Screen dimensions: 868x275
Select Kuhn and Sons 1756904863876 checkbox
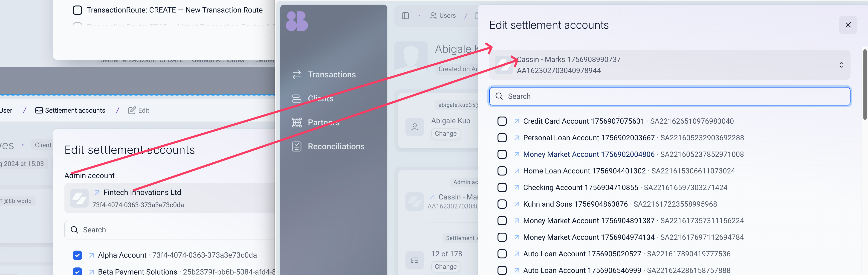click(x=502, y=204)
